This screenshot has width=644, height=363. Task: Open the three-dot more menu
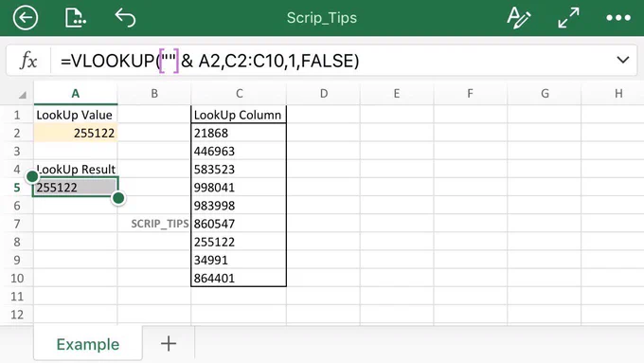618,18
